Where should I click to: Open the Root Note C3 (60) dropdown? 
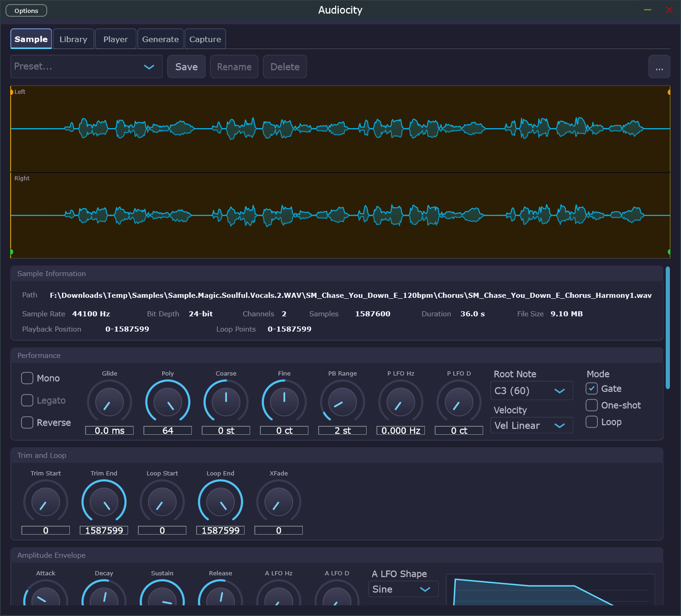tap(532, 391)
